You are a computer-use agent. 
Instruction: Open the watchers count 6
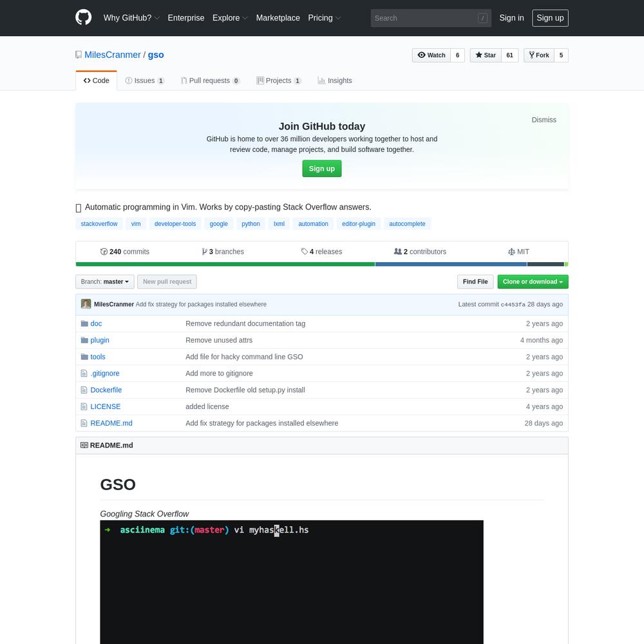[x=457, y=55]
